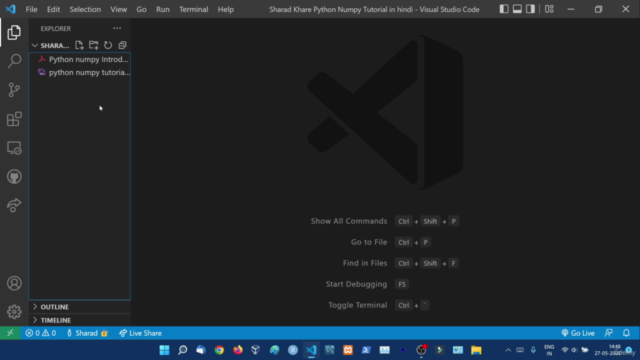Open Explorer views and more actions menu

(x=117, y=28)
